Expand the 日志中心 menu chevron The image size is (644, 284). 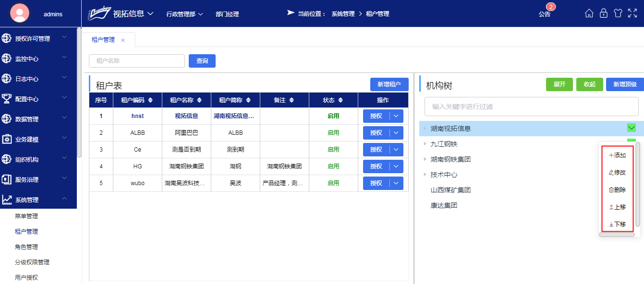65,78
